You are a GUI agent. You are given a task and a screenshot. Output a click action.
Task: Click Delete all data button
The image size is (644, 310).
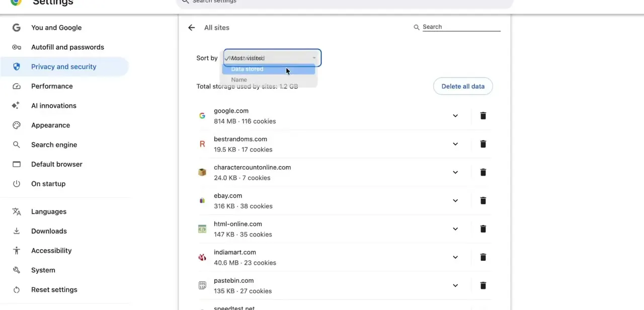(x=463, y=86)
